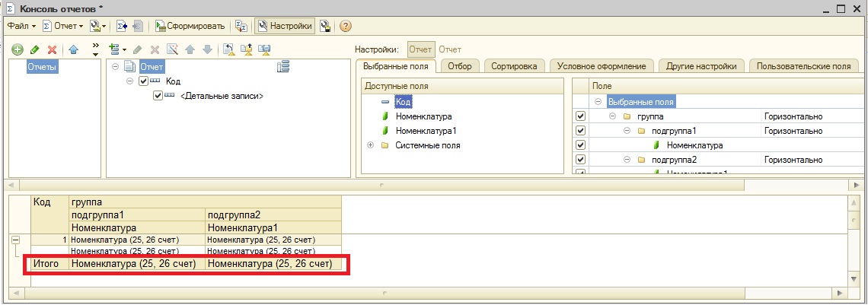Open the Файл menu

21,26
